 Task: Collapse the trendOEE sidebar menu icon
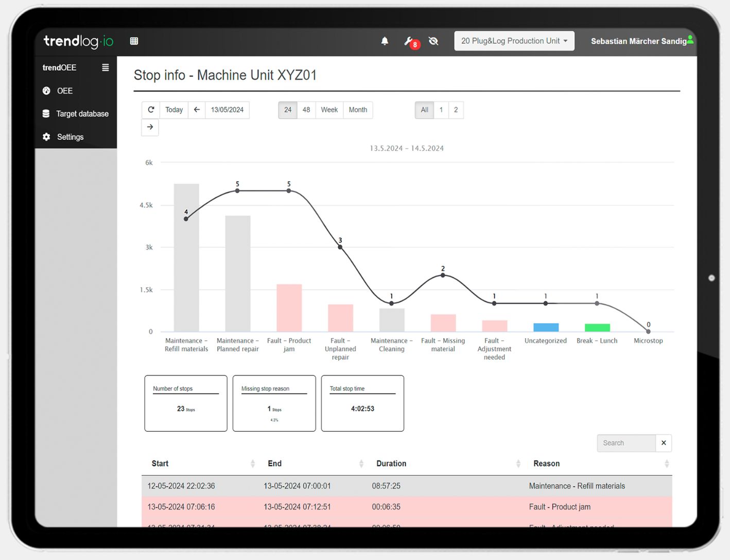pyautogui.click(x=105, y=67)
